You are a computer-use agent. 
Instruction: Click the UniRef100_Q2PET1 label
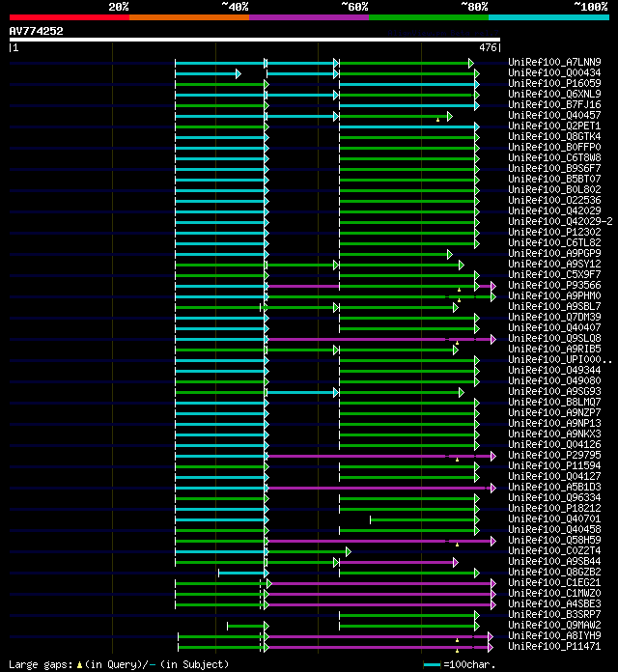(554, 126)
